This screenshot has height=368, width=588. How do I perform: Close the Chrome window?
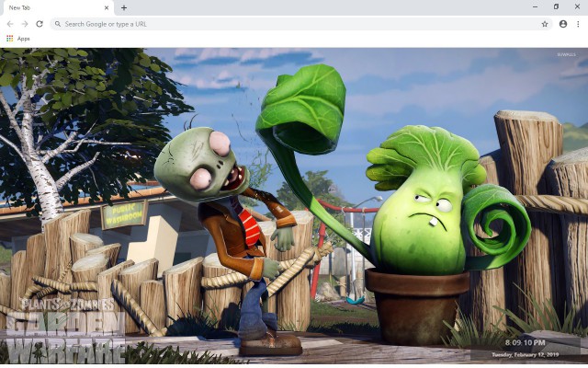point(578,6)
